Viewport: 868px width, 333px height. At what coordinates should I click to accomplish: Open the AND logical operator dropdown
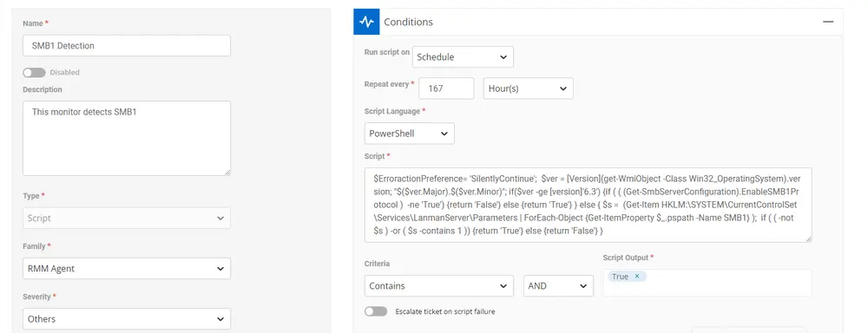(x=558, y=286)
